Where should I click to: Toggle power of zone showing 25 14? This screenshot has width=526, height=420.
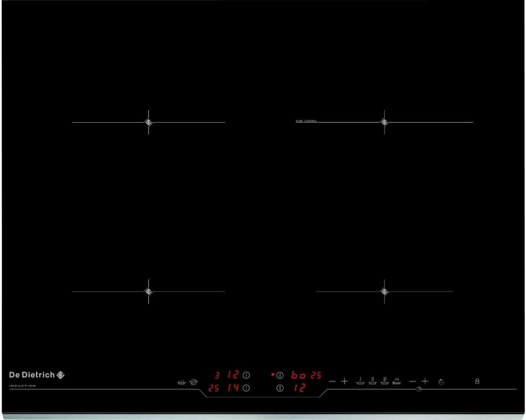(246, 388)
